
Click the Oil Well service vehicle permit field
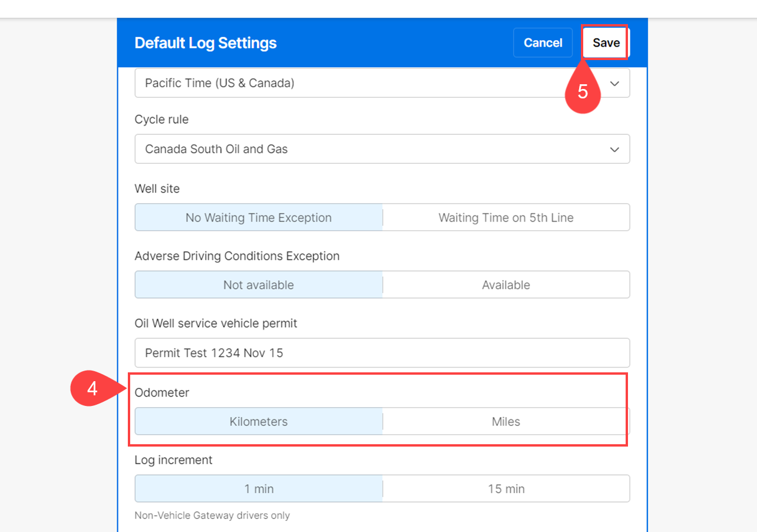382,353
